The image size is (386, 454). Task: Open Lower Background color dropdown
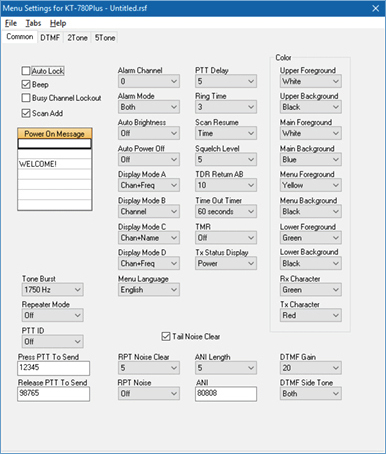pyautogui.click(x=311, y=263)
